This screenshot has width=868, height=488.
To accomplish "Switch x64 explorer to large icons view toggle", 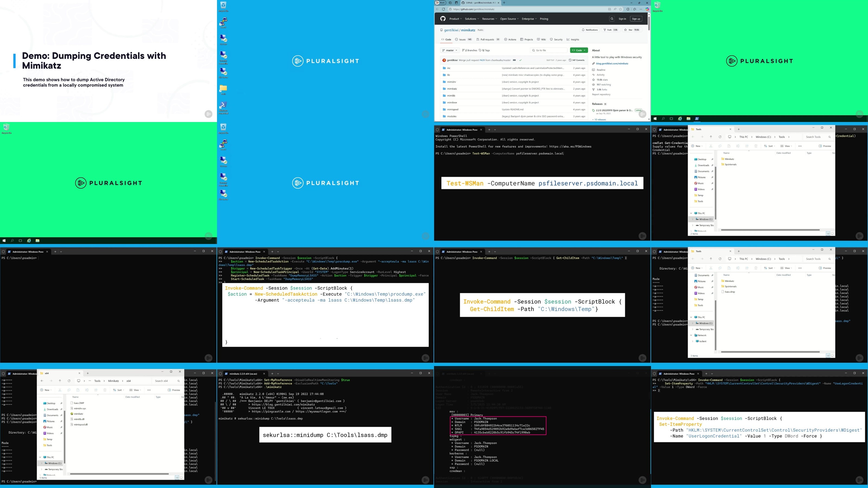I will point(181,477).
